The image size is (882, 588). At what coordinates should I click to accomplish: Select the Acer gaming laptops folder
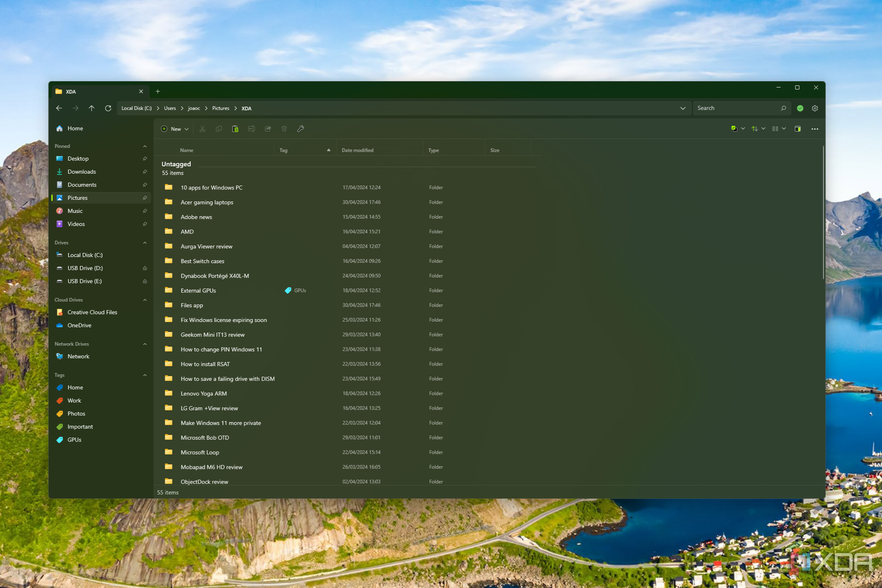[x=348, y=202]
